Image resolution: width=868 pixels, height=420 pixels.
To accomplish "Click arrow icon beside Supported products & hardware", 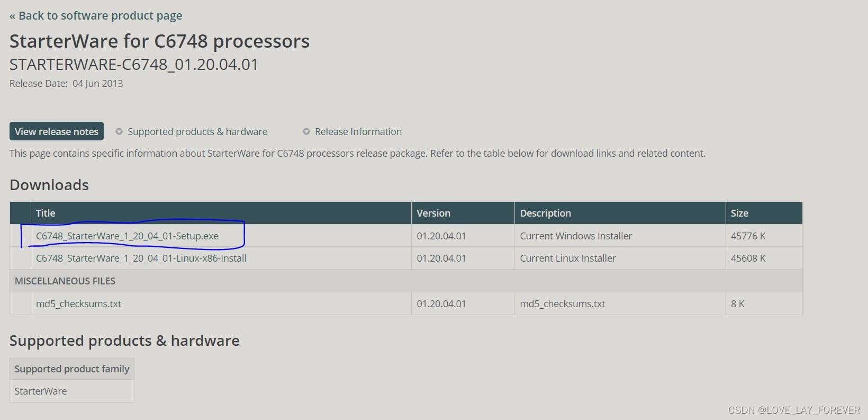I will (x=119, y=131).
